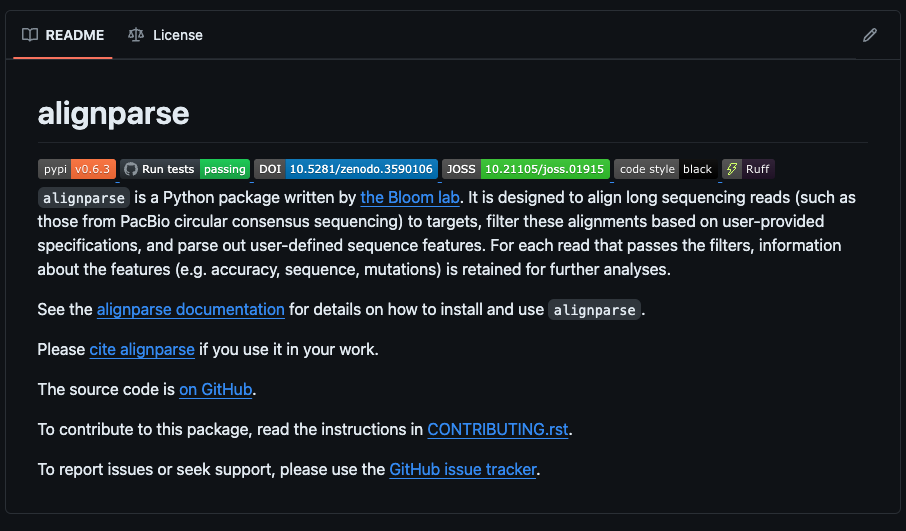
Task: Click the code style black badge
Action: [665, 169]
